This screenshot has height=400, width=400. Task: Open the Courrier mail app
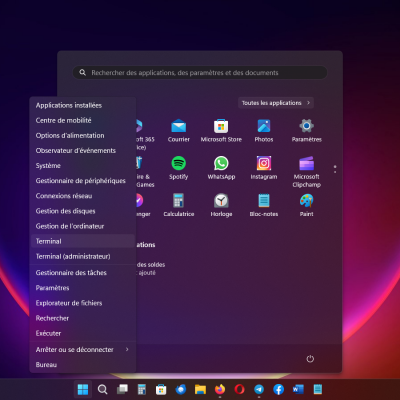click(x=179, y=131)
